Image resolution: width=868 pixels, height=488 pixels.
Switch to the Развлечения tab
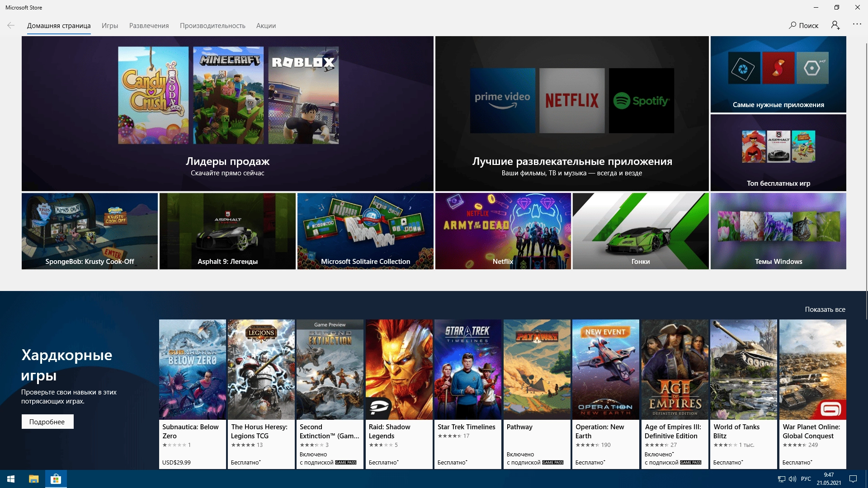149,26
